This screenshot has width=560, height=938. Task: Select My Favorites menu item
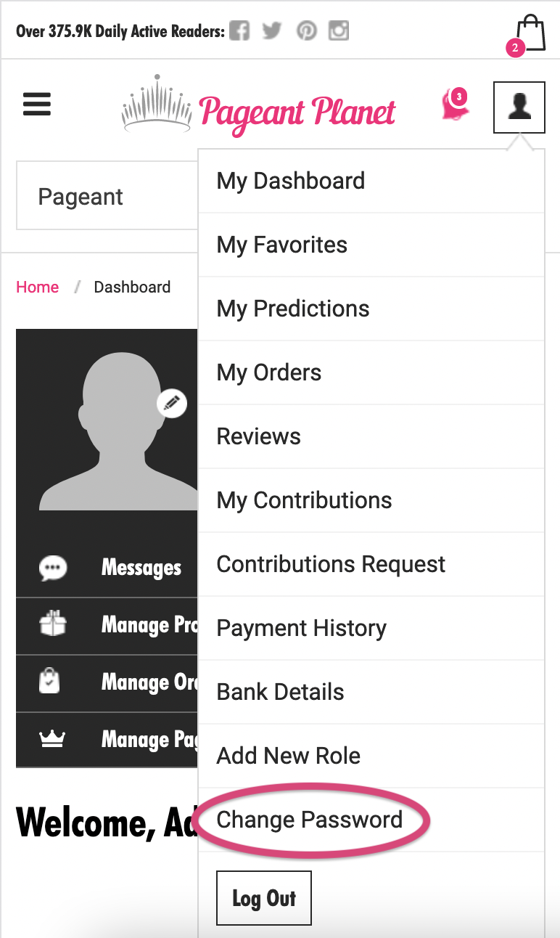click(x=282, y=245)
